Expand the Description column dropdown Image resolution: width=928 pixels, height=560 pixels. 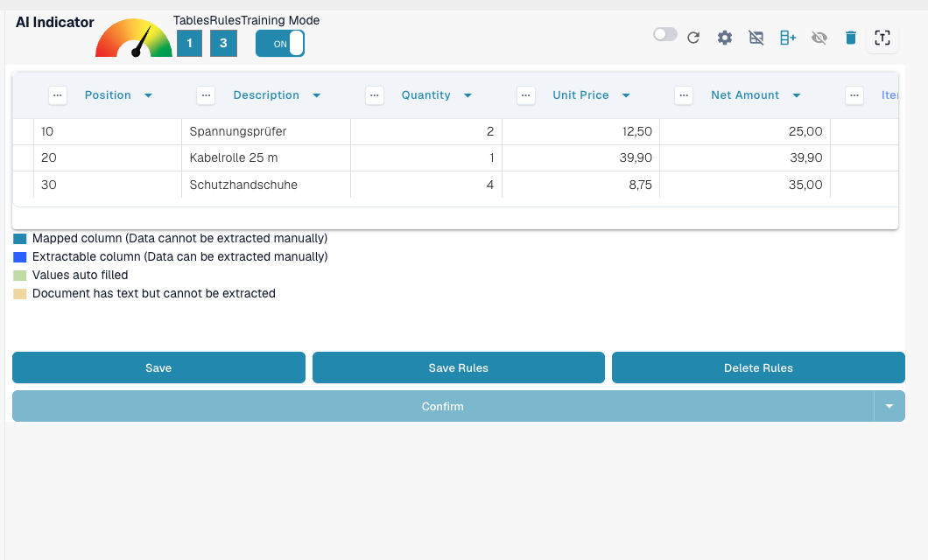click(317, 95)
